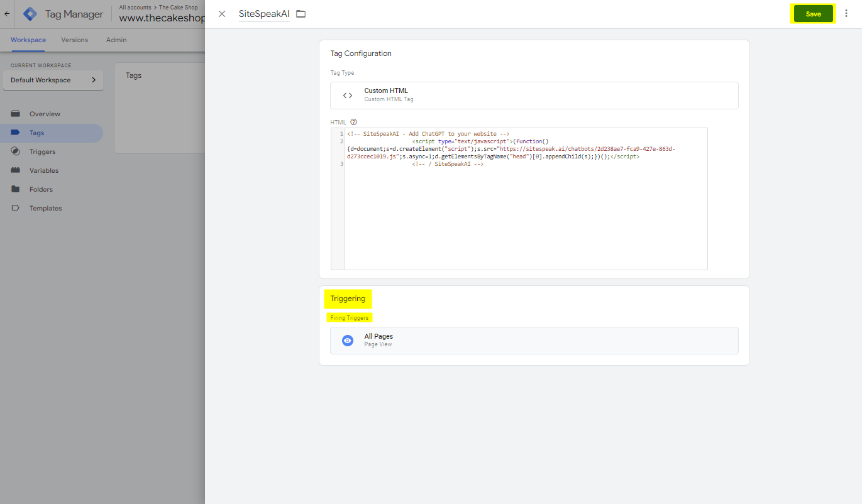Close the tag editor panel
The height and width of the screenshot is (504, 862).
coord(222,14)
